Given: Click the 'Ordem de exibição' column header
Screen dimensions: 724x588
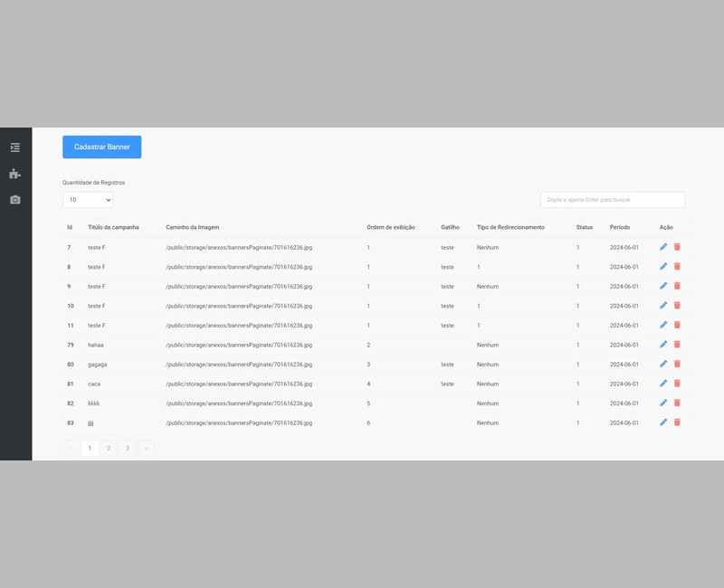Looking at the screenshot, I should [391, 227].
